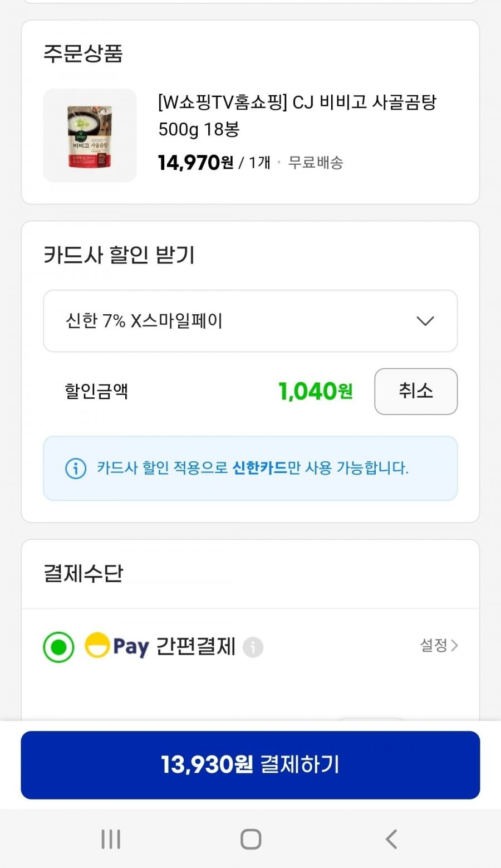Click the chevron arrow in card discount selector
501x868 pixels.
coord(425,321)
